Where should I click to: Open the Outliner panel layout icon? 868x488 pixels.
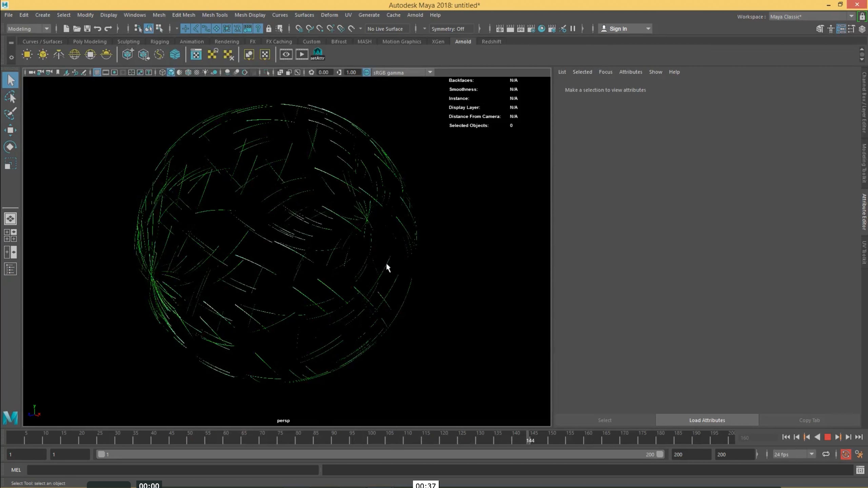pos(10,269)
